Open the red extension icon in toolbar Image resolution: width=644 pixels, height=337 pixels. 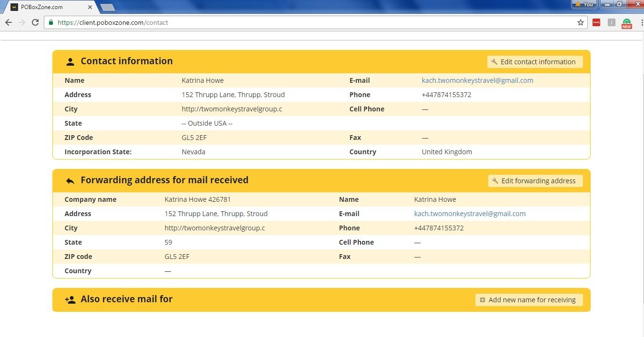pos(596,22)
